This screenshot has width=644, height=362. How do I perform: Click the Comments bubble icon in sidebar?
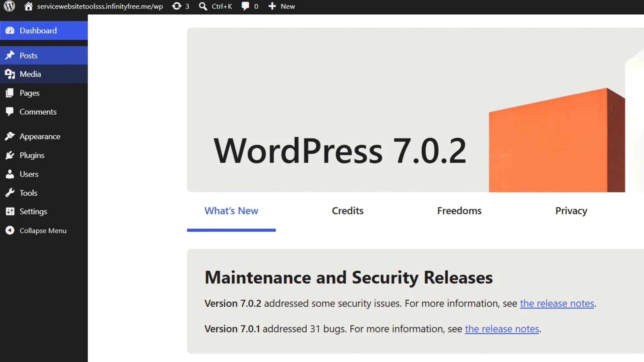pos(10,111)
